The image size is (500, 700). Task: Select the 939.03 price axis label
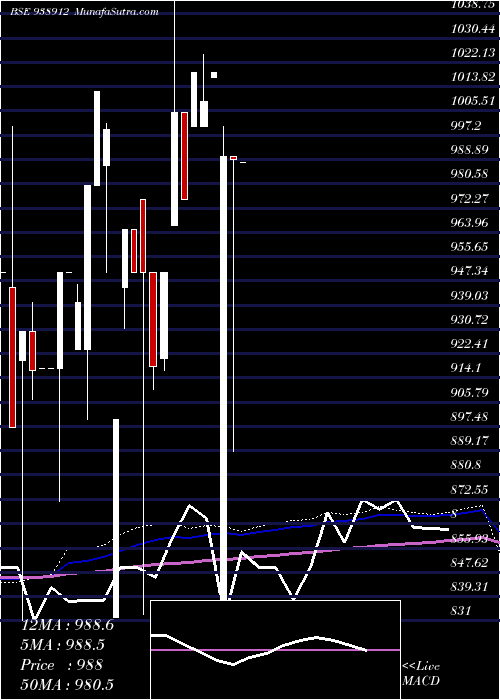pos(470,296)
